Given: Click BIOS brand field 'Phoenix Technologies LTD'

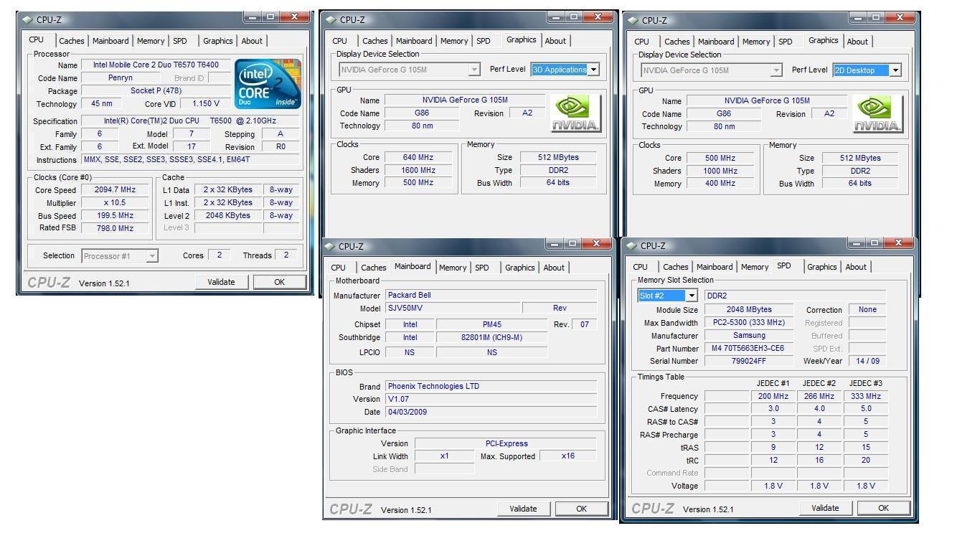Looking at the screenshot, I should [491, 386].
